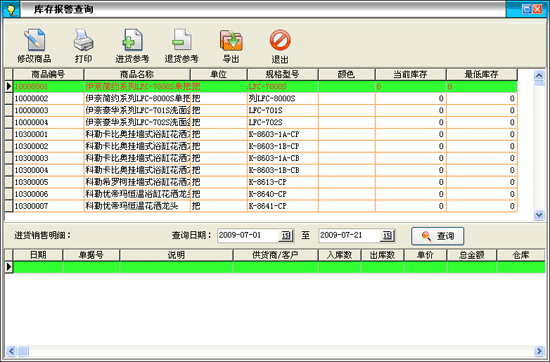Click the lightbulb icon in title bar
The image size is (550, 362).
12,9
